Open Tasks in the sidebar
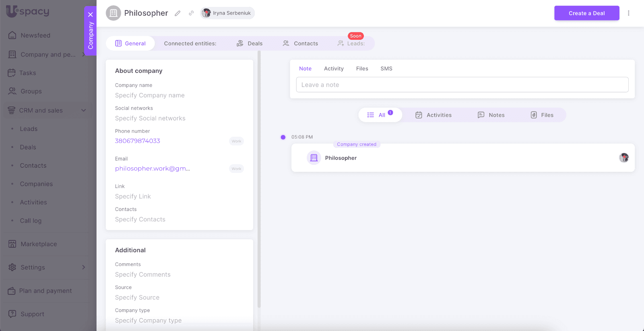 click(27, 73)
